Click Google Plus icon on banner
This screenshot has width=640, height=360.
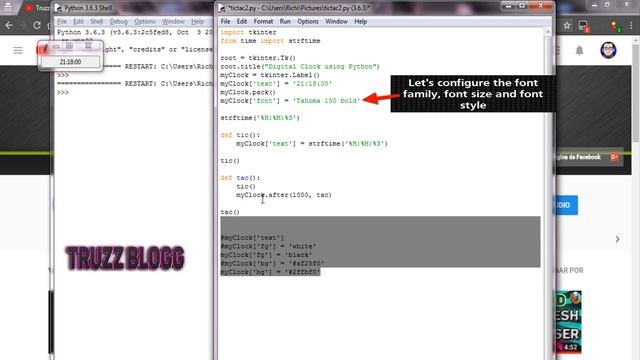[614, 157]
